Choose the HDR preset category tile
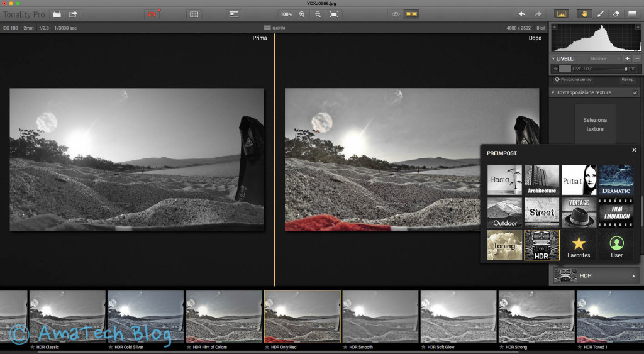This screenshot has width=644, height=354. (x=541, y=245)
